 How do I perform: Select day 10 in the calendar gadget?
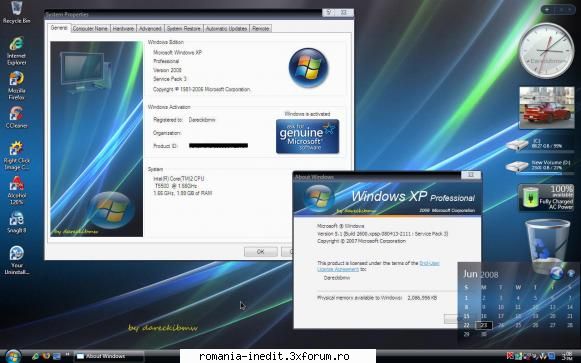point(501,307)
